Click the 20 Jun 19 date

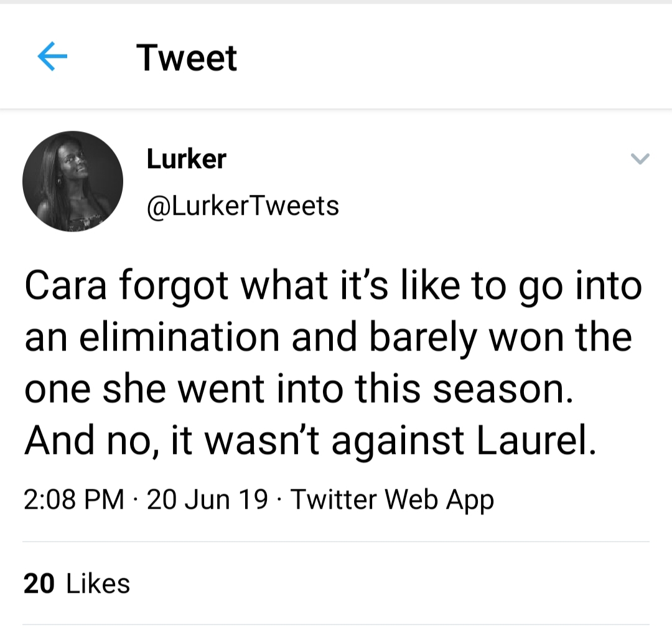207,499
